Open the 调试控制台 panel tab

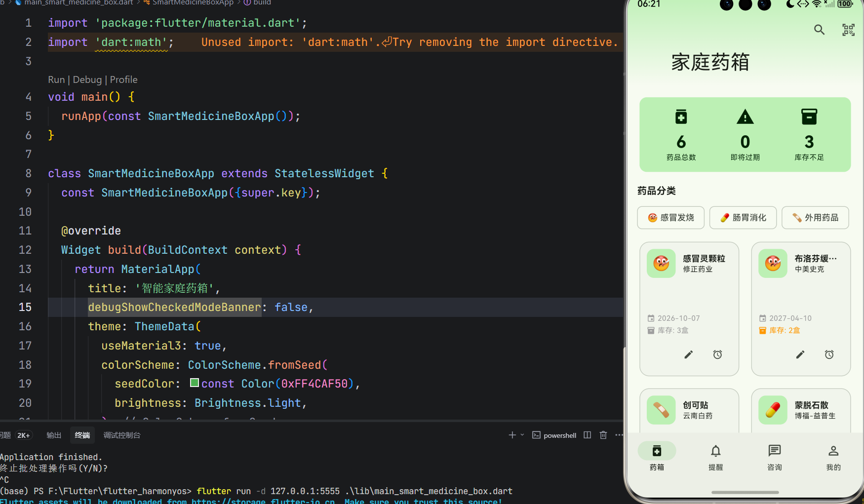122,435
